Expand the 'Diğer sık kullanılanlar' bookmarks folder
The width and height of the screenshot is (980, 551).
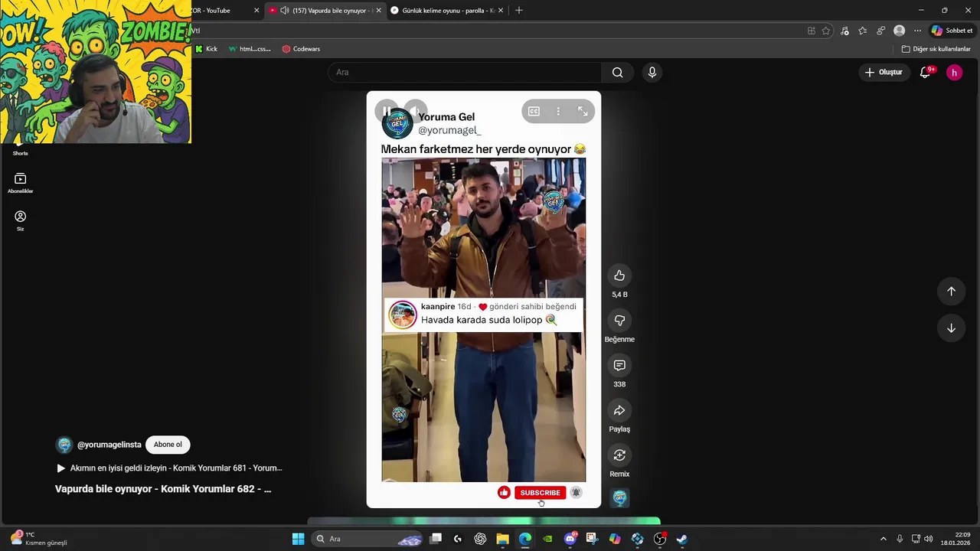coord(936,49)
